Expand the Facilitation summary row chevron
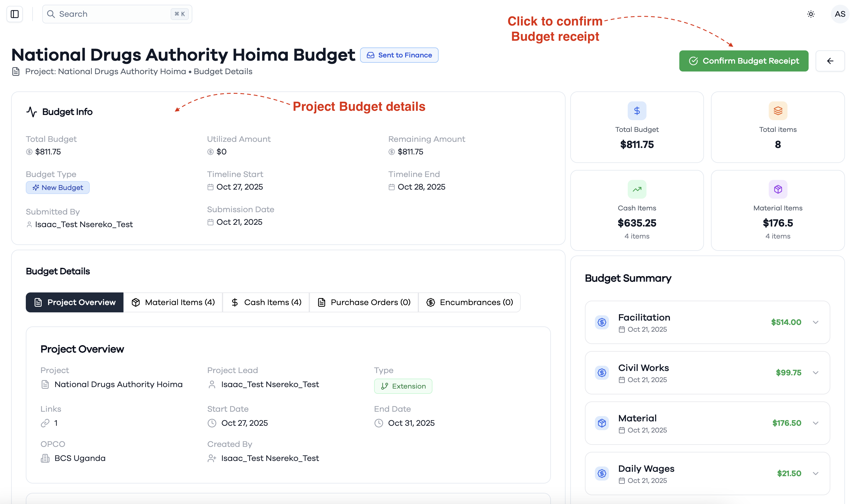 [x=815, y=322]
